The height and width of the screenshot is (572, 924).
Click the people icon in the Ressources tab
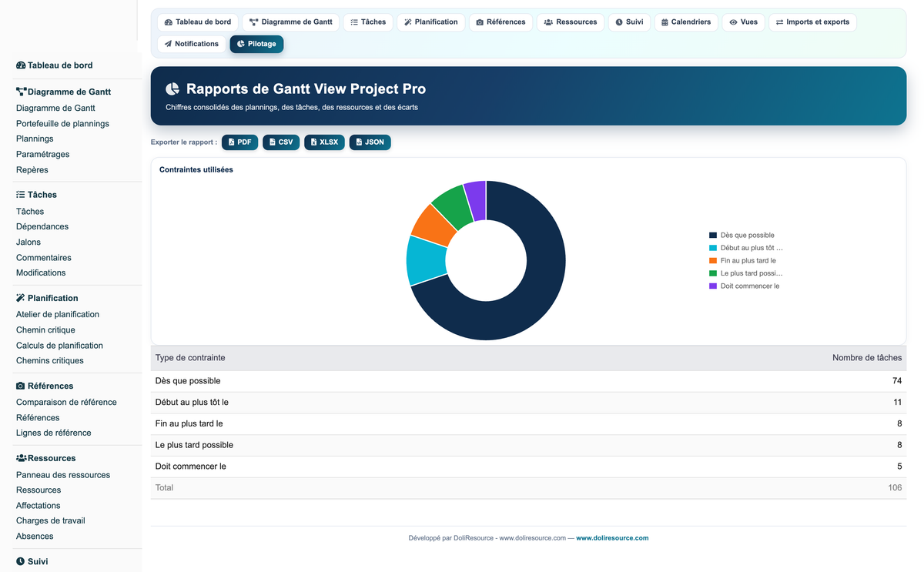[548, 22]
